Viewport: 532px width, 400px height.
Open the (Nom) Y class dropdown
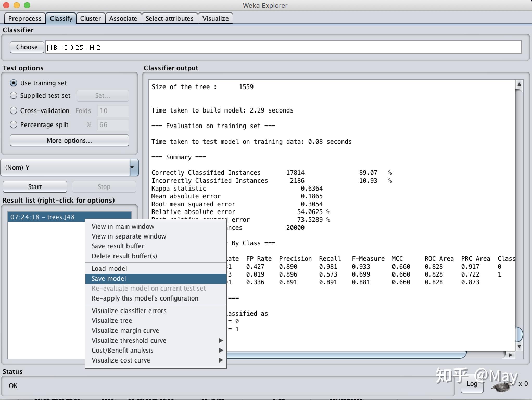(132, 167)
